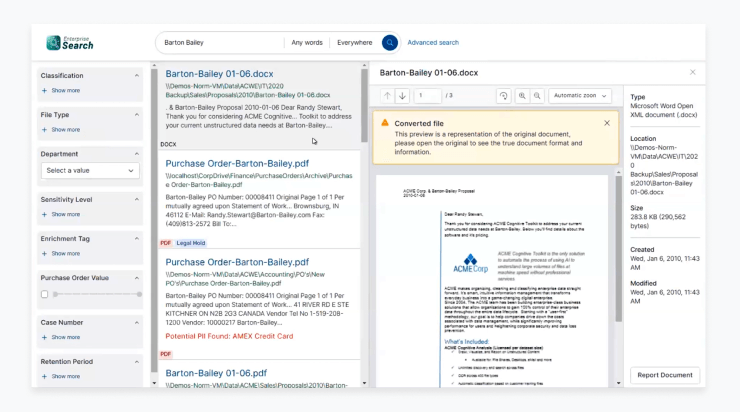Open the Automatic zoom dropdown

coord(580,96)
